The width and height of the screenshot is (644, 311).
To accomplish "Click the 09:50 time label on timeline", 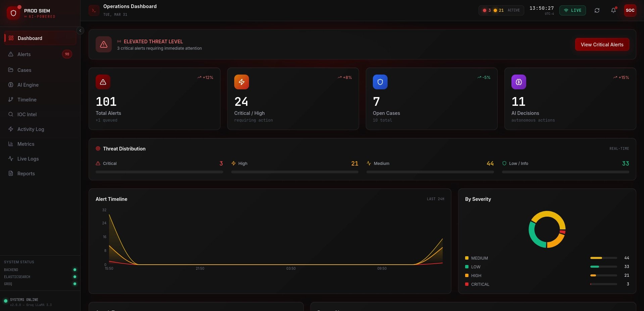I will [382, 268].
